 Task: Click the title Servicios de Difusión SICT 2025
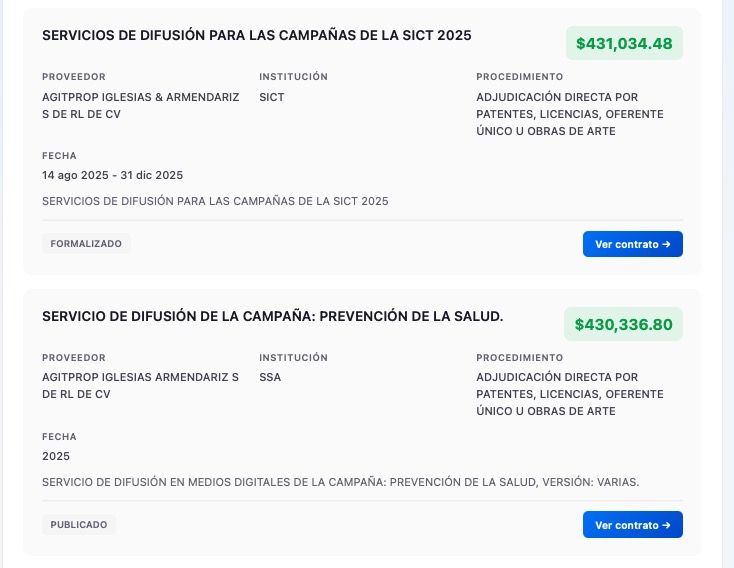[x=256, y=35]
